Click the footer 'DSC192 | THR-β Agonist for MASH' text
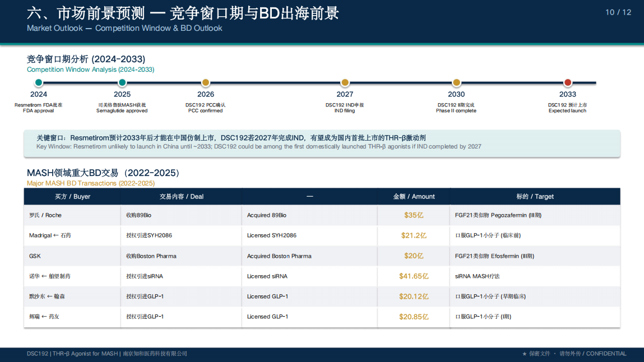644x362 pixels. 72,354
